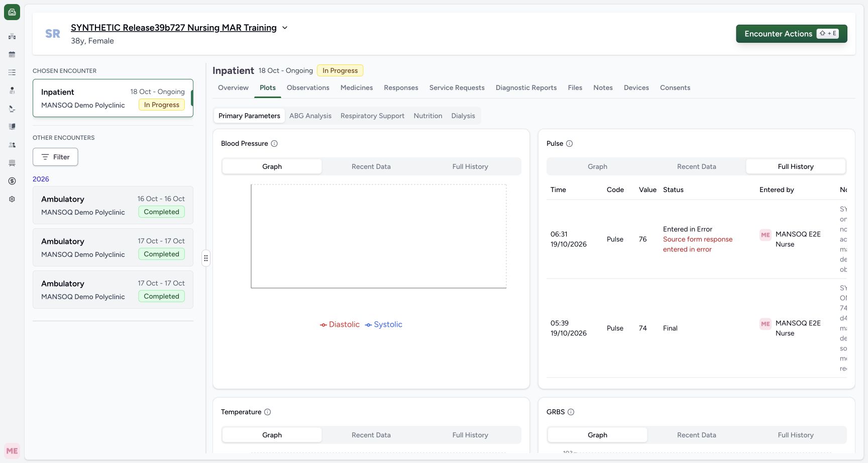Switch GRBS view to Recent Data
Screen dimensions: 868x463
pos(697,435)
